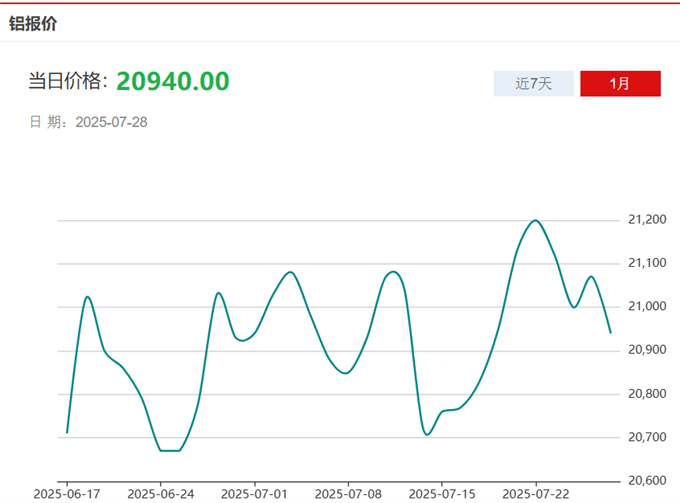Click the 2025-06-24 x-axis label
The width and height of the screenshot is (680, 503).
point(160,494)
